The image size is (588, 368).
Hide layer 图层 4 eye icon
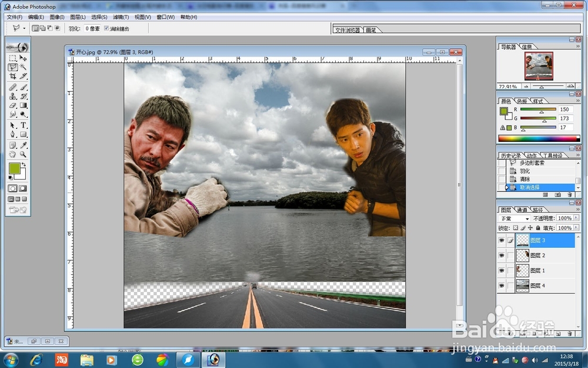pos(502,286)
